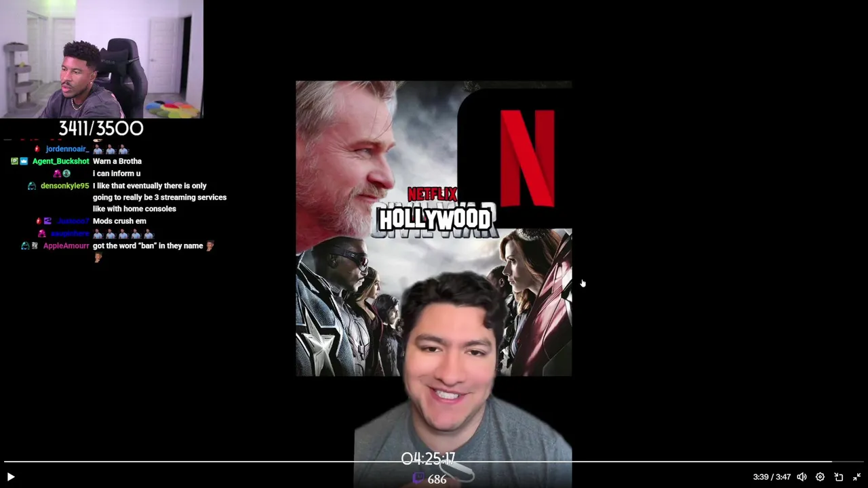Switch to picture-in-picture mode
Image resolution: width=868 pixels, height=488 pixels.
click(x=838, y=477)
